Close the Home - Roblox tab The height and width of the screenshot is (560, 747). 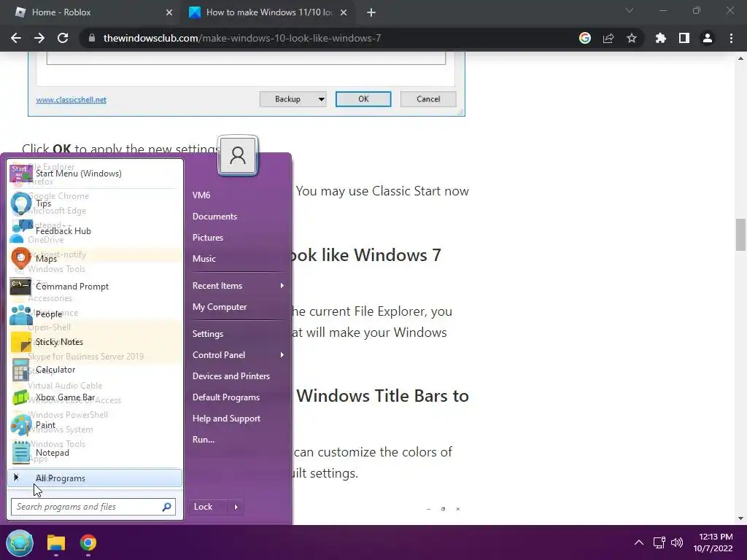tap(169, 13)
